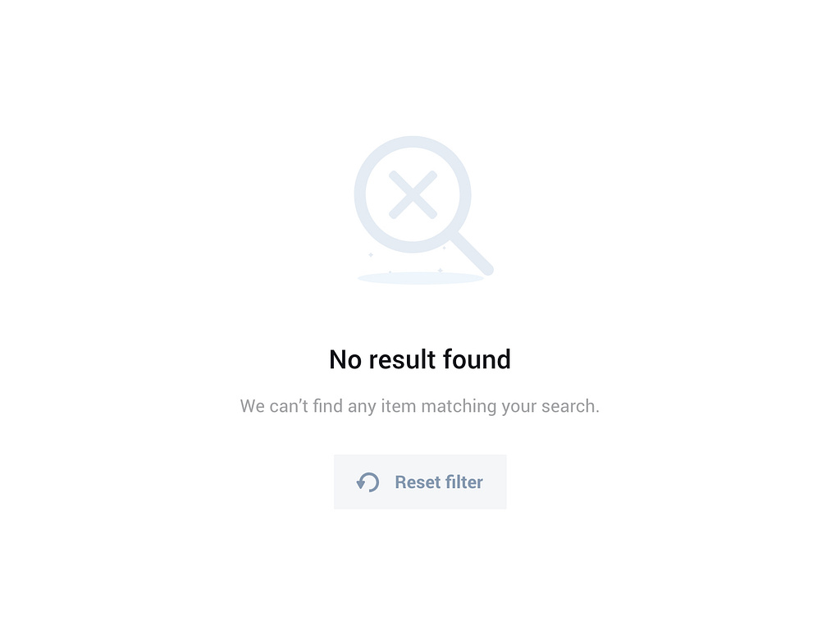Click the Reset filter button
This screenshot has width=840, height=630.
[x=420, y=482]
